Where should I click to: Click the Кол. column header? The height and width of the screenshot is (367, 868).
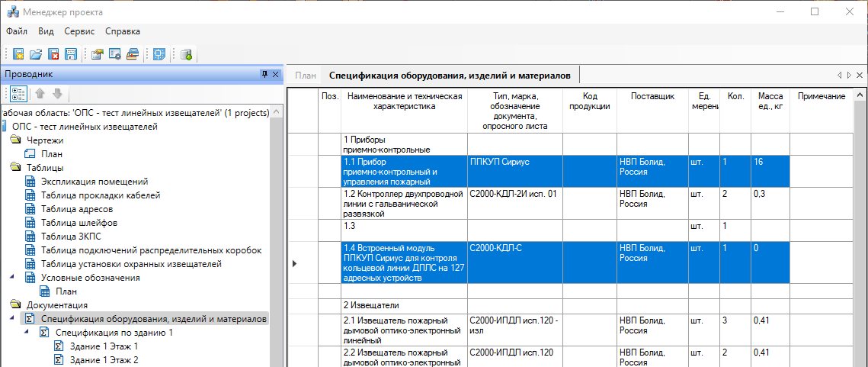735,111
